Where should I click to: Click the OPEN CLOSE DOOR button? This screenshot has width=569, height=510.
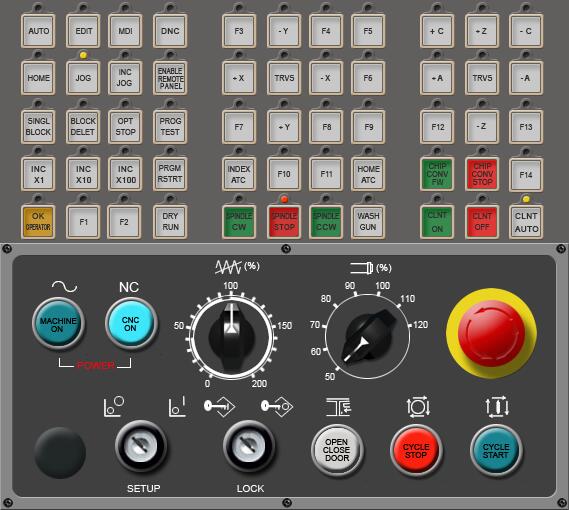337,450
